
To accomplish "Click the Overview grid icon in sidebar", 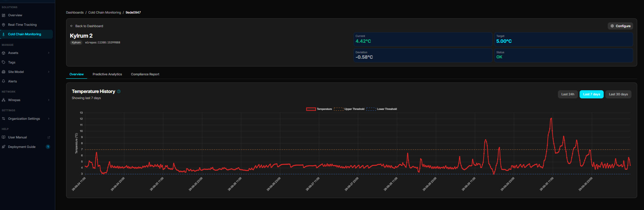I will click(3, 15).
